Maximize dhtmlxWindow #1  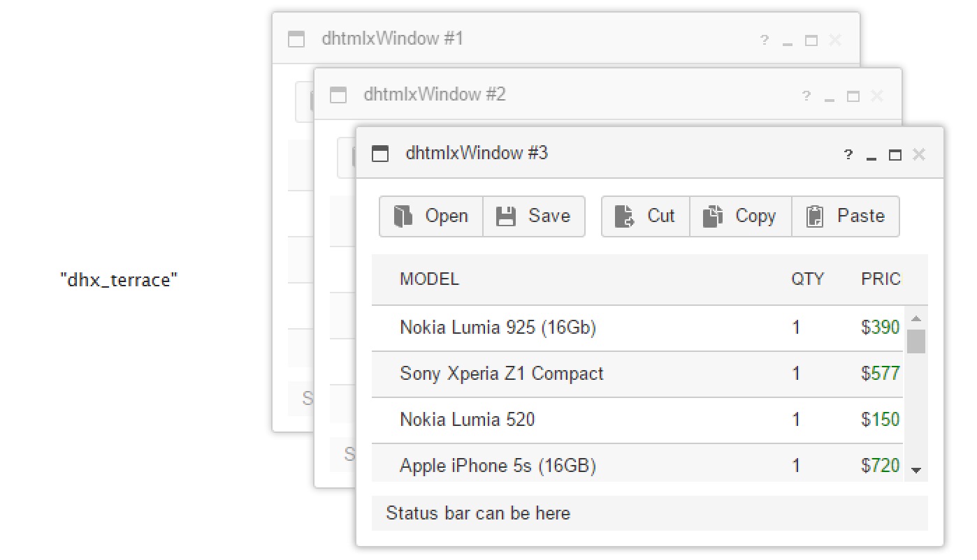tap(811, 40)
